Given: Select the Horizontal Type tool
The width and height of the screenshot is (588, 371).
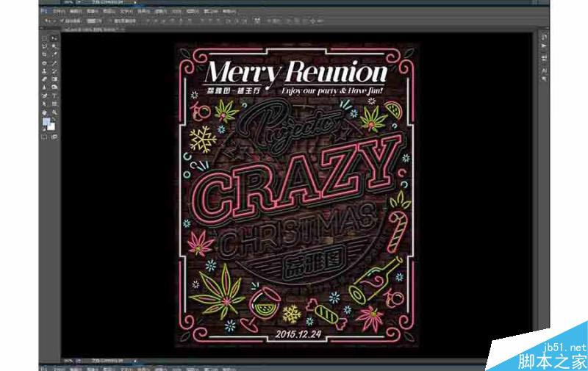Looking at the screenshot, I should [54, 96].
